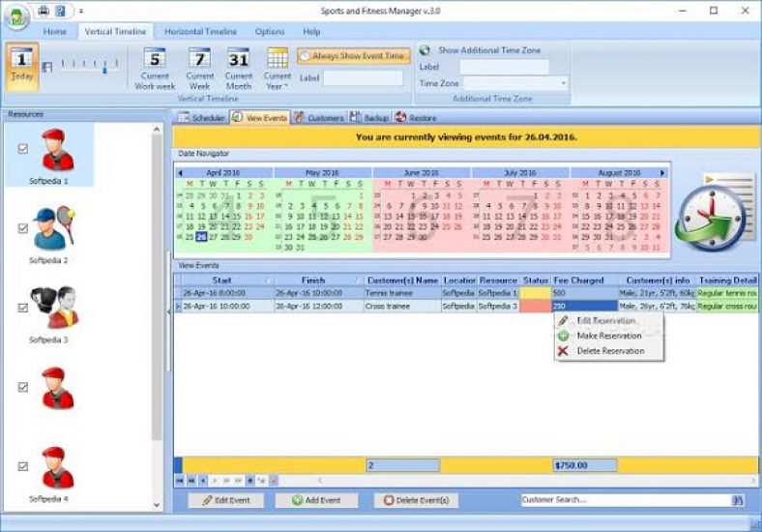Click the Customer(s) Name column header

[402, 281]
